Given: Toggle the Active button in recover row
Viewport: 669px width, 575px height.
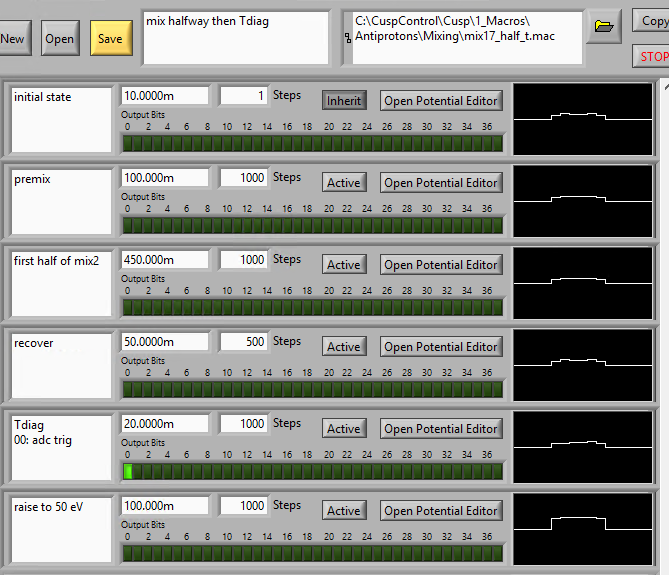Looking at the screenshot, I should tap(344, 346).
